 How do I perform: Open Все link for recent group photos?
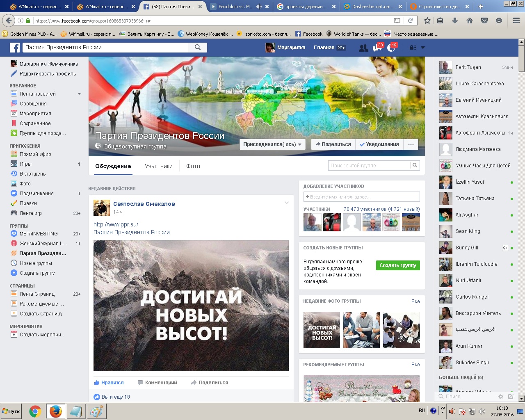415,301
